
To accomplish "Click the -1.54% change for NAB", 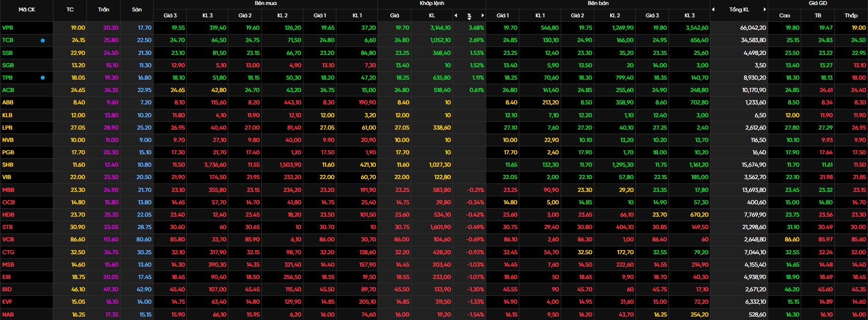I will click(475, 315).
